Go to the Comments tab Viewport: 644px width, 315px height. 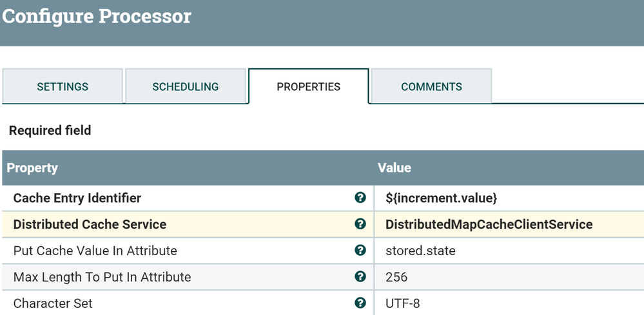tap(431, 86)
